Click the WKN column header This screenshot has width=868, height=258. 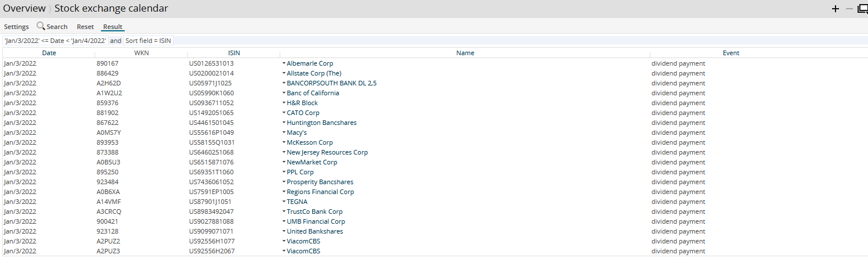tap(141, 53)
